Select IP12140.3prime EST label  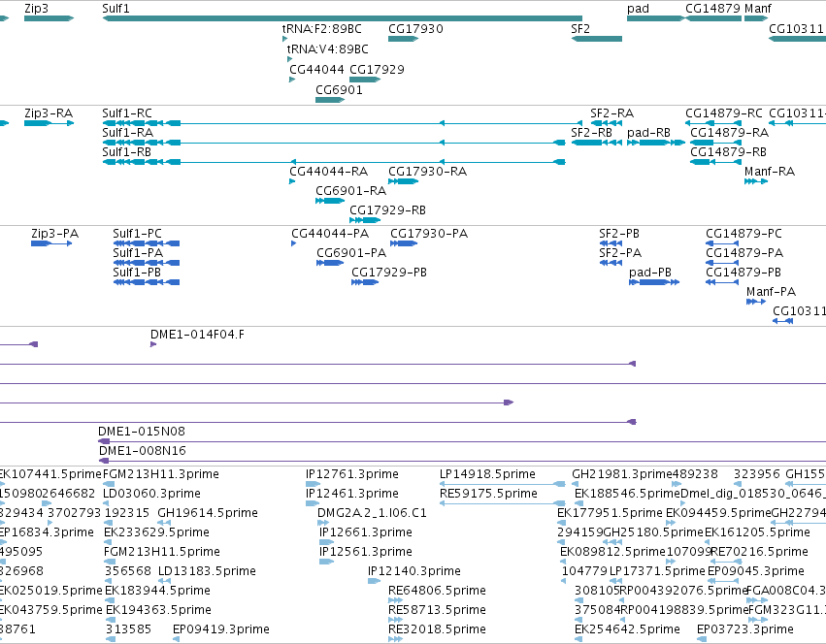point(414,571)
